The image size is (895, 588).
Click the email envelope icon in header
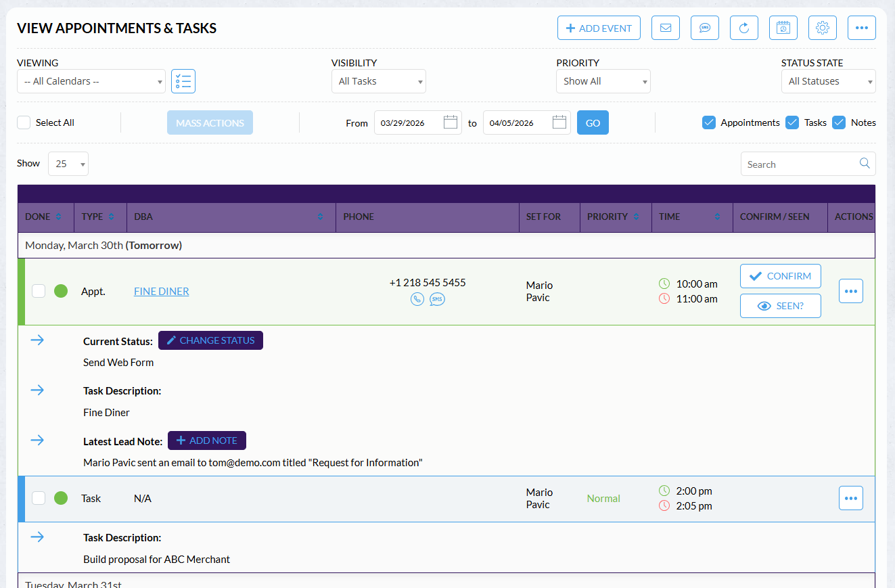tap(665, 28)
